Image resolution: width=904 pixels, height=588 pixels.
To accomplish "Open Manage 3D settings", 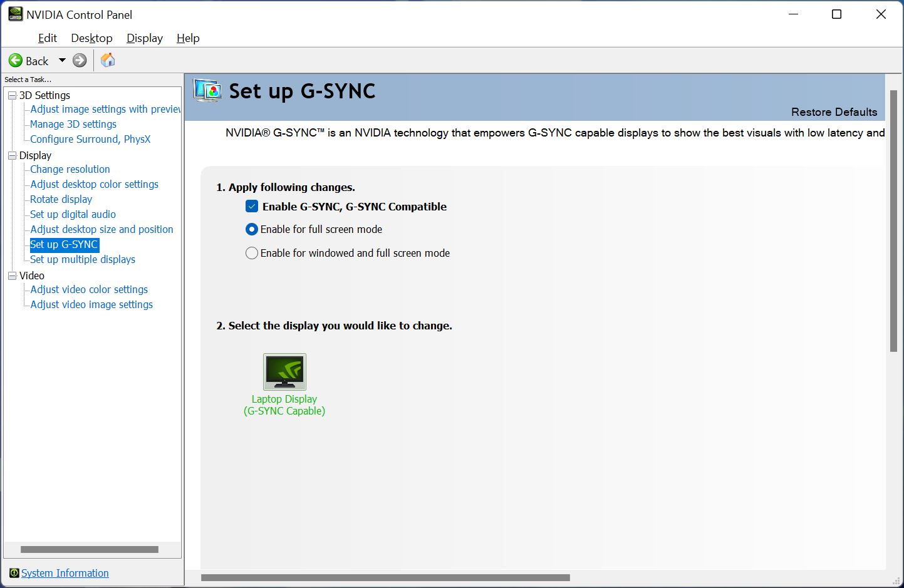I will [x=73, y=124].
